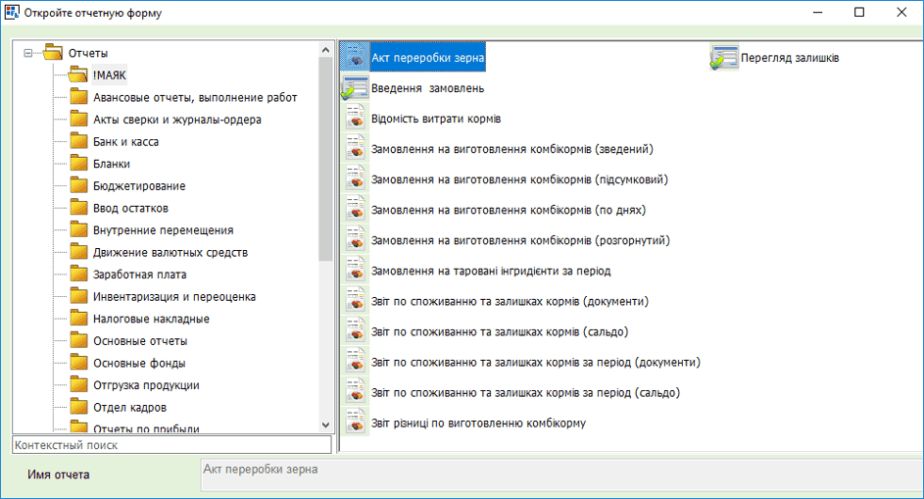
Task: Click the Контекстный поиск search field
Action: pos(170,445)
